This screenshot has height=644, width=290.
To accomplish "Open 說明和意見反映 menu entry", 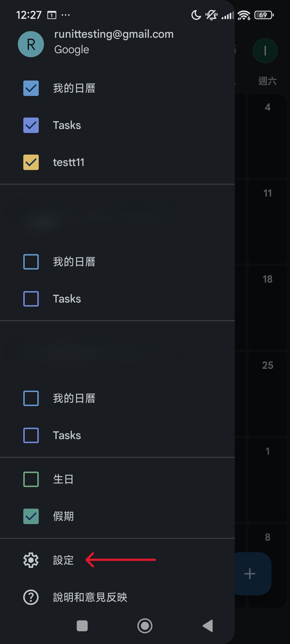I will 90,597.
